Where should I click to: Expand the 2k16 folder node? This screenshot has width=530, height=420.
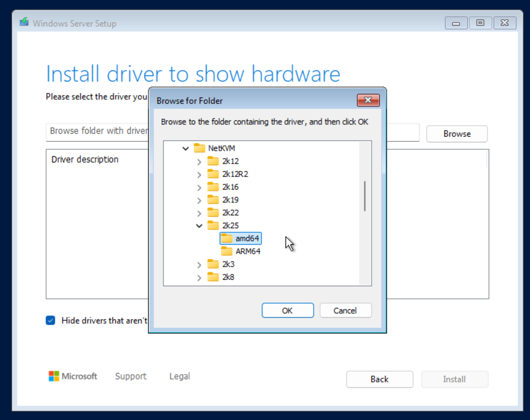(199, 188)
